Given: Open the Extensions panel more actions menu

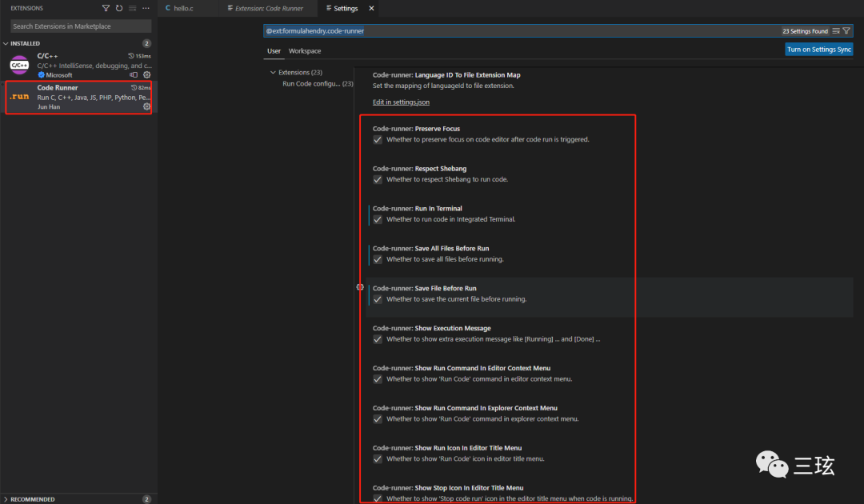Looking at the screenshot, I should 146,8.
